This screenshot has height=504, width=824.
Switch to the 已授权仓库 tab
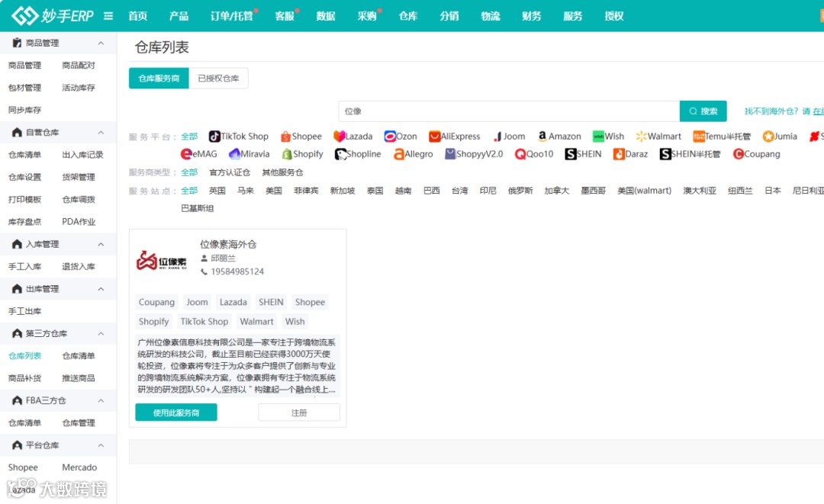218,79
